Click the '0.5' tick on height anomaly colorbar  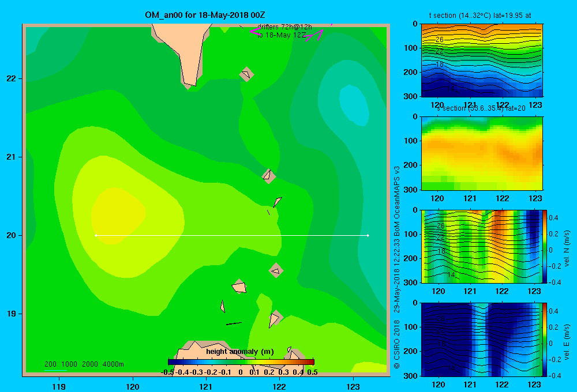click(x=312, y=372)
